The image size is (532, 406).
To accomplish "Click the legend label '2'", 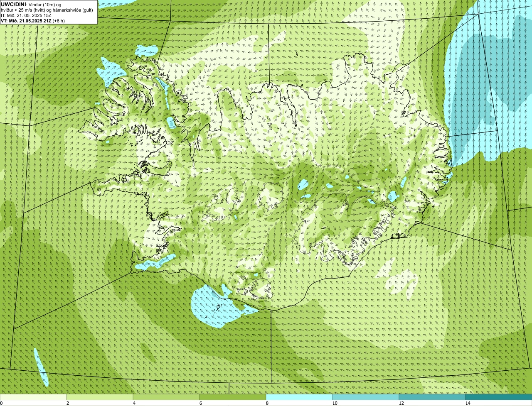I will click(68, 403).
